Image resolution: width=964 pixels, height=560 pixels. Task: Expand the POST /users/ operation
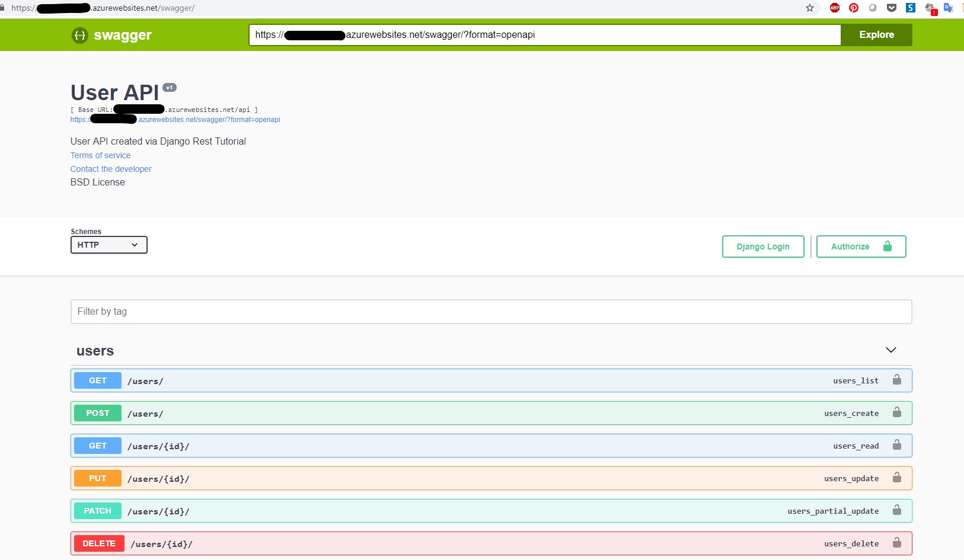[x=491, y=413]
